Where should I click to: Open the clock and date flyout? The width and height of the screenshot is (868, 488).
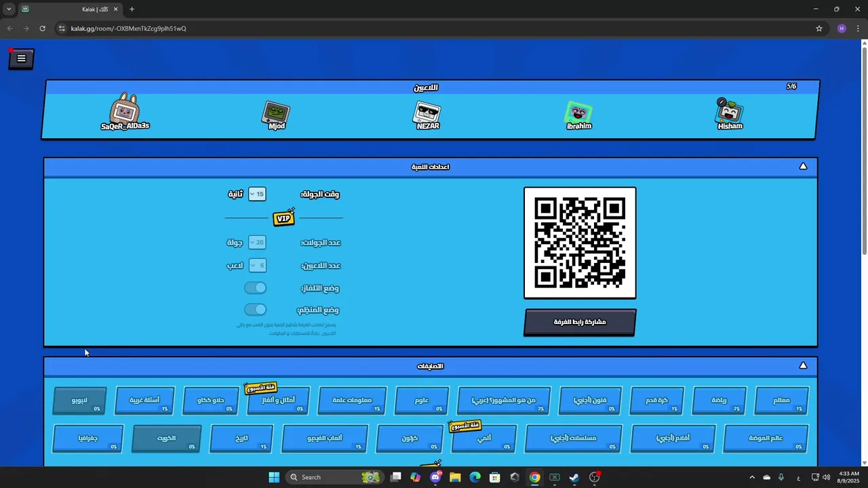(x=849, y=477)
